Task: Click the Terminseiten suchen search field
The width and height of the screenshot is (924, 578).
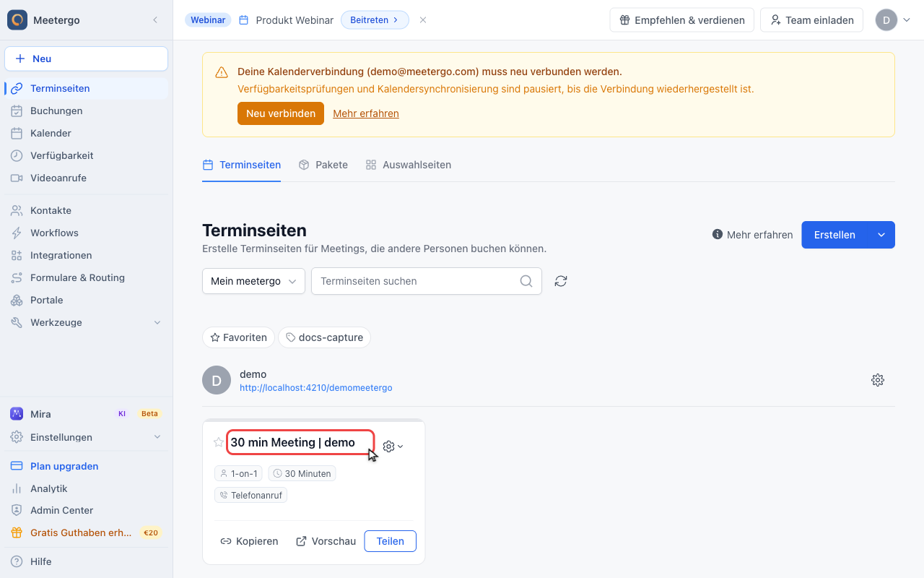Action: [x=426, y=281]
